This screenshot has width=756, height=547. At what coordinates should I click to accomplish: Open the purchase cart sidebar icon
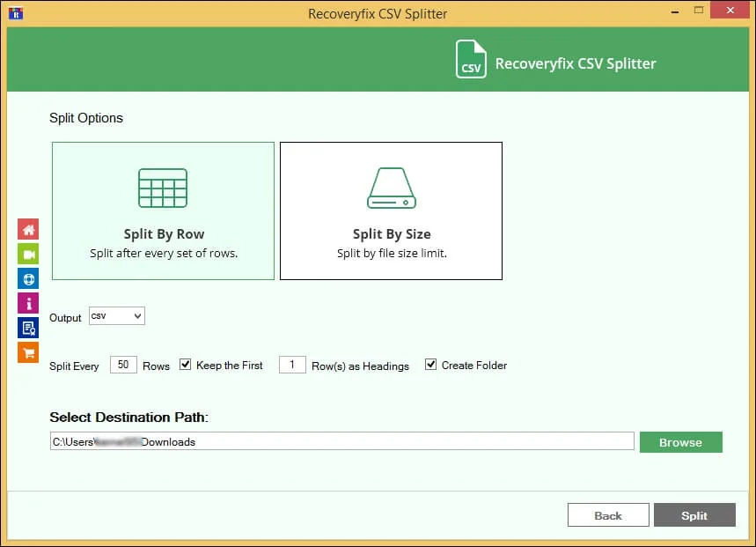point(27,352)
